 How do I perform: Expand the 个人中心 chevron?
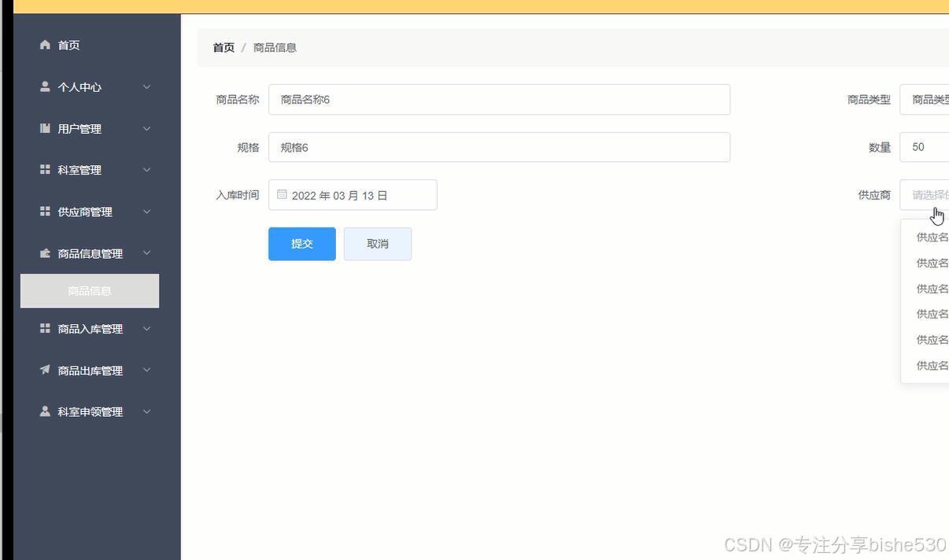click(x=146, y=87)
